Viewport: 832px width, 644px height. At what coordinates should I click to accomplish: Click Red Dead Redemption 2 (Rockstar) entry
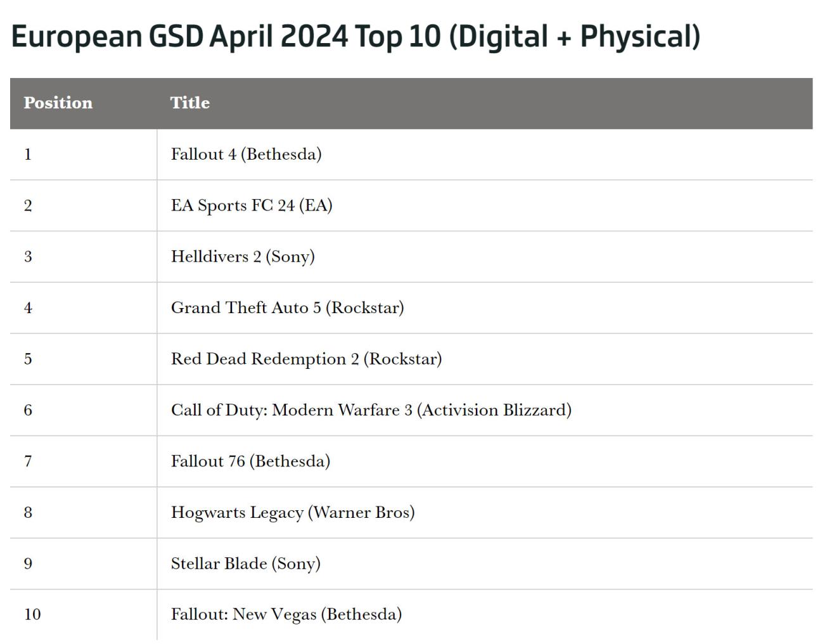click(306, 359)
